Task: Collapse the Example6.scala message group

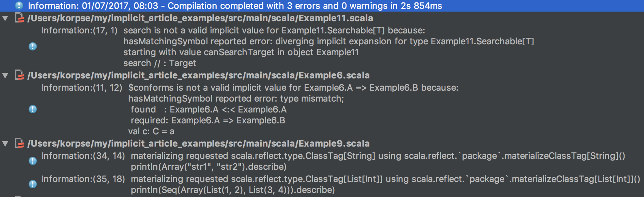Action: click(x=5, y=75)
